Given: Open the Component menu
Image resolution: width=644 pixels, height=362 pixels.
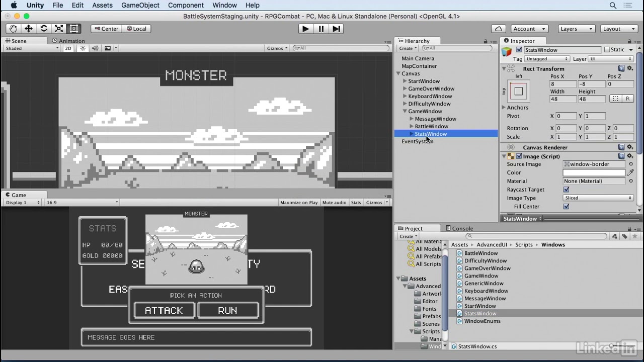Looking at the screenshot, I should tap(186, 5).
